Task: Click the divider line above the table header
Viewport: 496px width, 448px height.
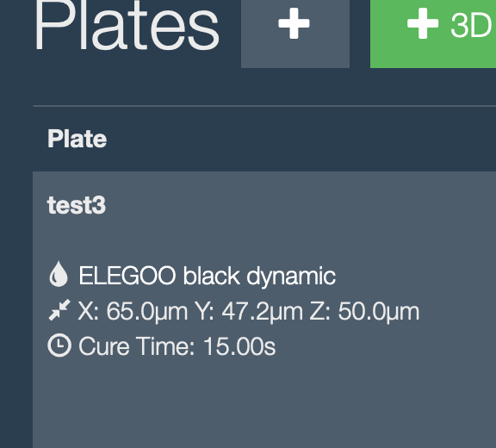Action: coord(264,106)
